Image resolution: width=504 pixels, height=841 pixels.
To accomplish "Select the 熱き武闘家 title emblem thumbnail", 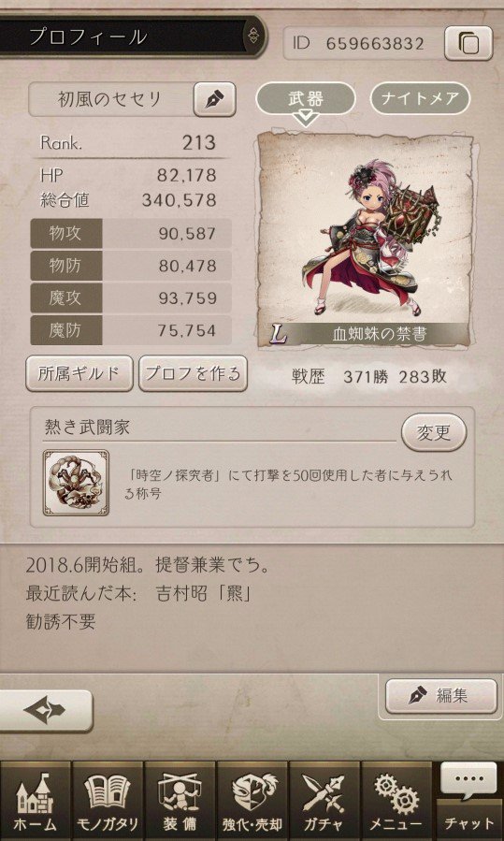I will coord(76,482).
